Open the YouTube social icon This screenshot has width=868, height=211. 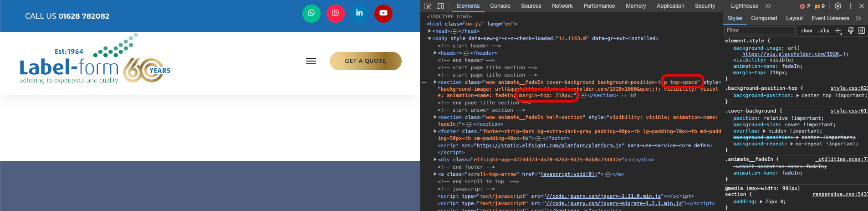point(383,13)
